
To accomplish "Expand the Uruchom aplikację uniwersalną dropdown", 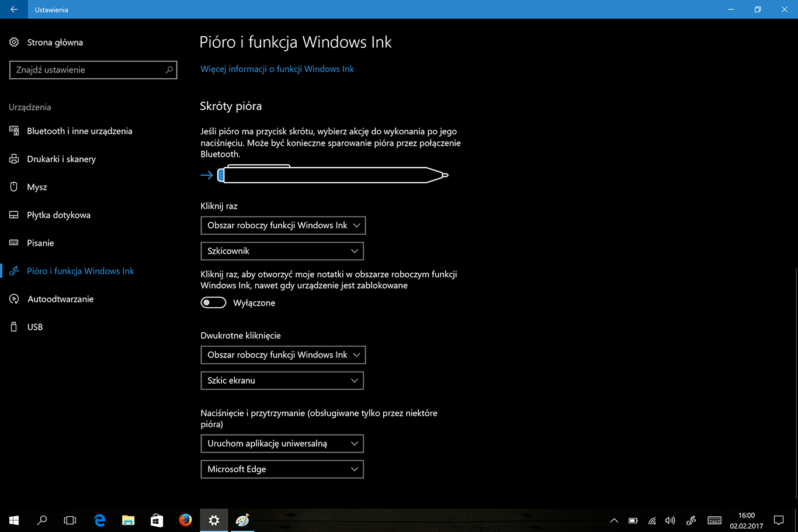I will [282, 444].
